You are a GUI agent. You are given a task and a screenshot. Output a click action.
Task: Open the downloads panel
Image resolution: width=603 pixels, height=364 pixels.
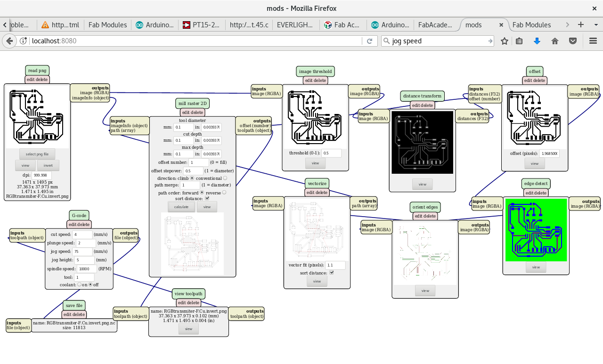537,41
